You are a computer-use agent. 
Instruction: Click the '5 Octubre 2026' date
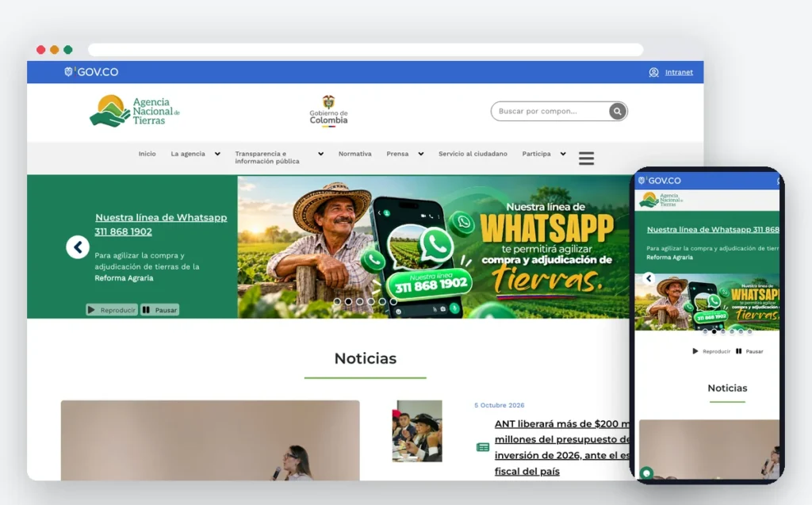pos(500,405)
